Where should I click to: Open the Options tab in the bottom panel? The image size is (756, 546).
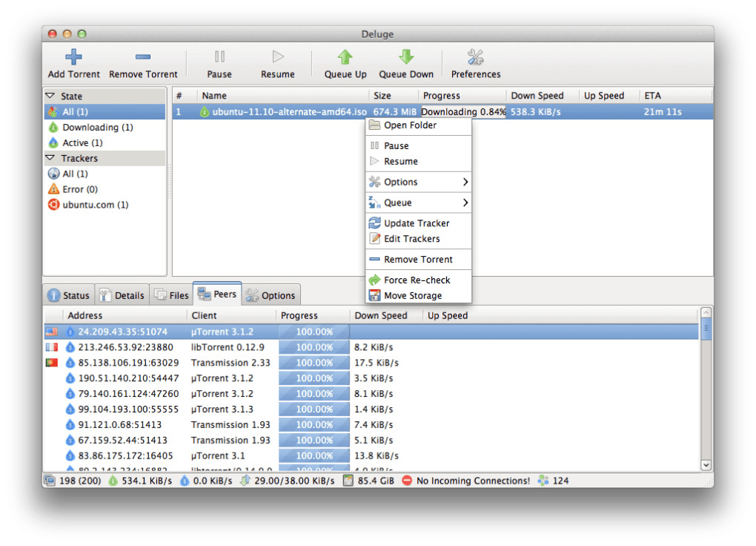(x=271, y=295)
